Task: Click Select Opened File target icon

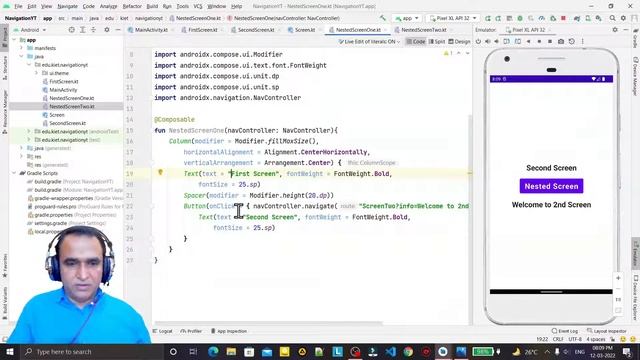Action: pos(71,30)
